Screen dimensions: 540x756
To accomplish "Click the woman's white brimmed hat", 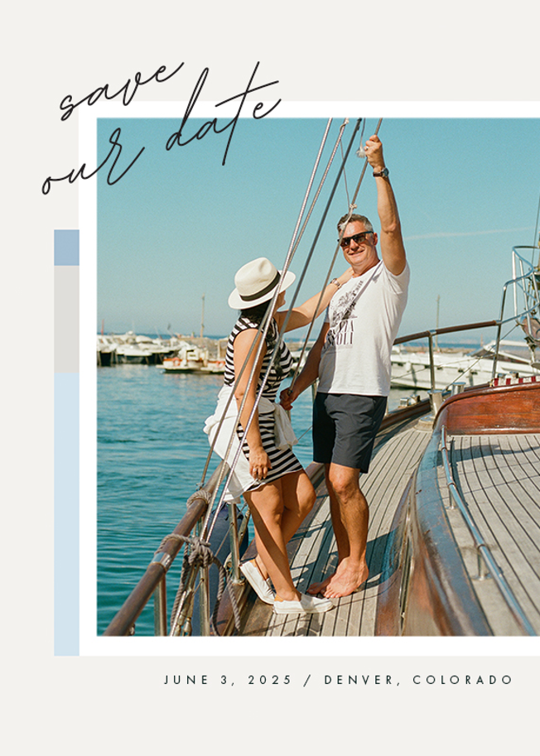I will point(260,283).
